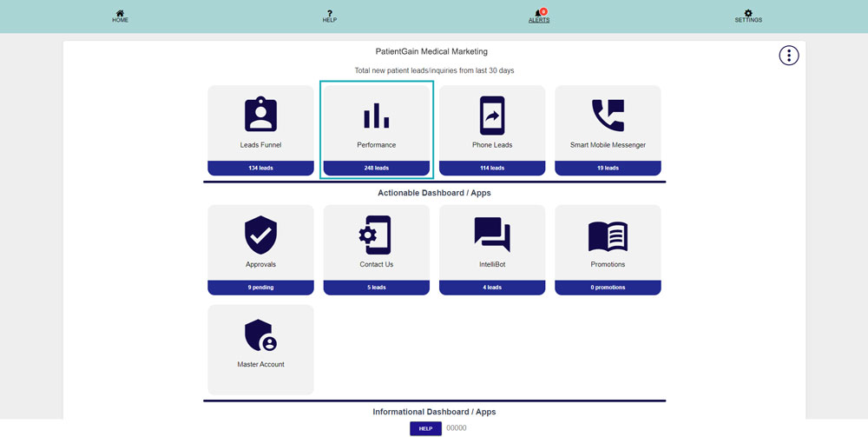868x437 pixels.
Task: Click the 134 leads bar
Action: (x=260, y=168)
